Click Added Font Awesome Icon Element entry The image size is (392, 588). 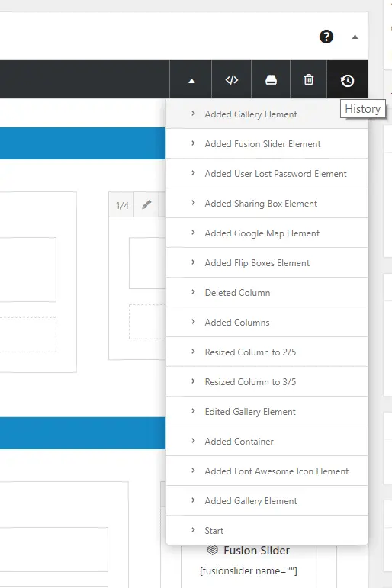tap(267, 471)
